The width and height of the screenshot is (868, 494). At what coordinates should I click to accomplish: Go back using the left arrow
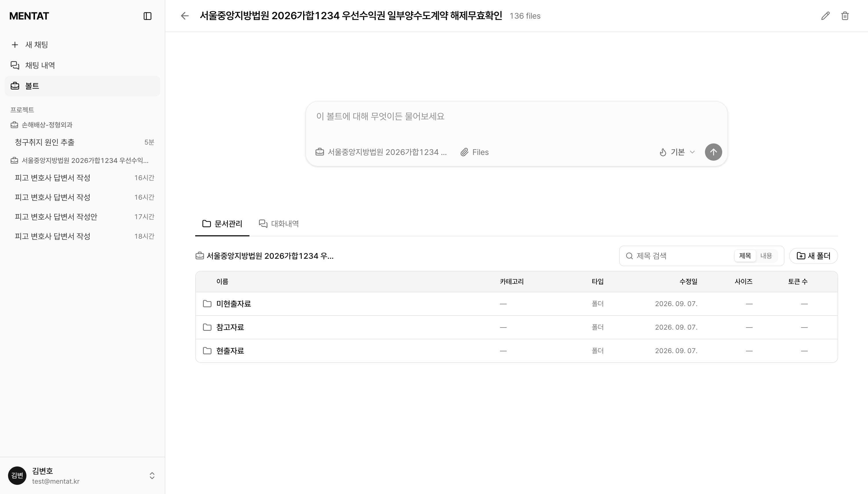coord(184,16)
